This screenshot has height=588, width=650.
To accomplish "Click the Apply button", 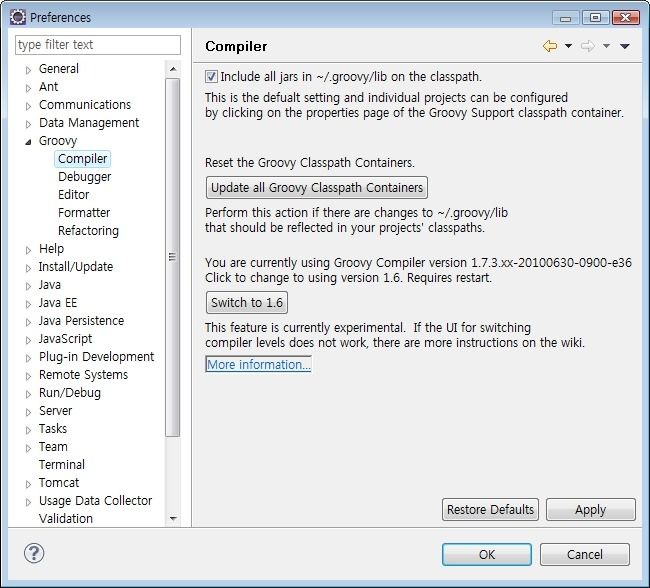I will (x=591, y=509).
